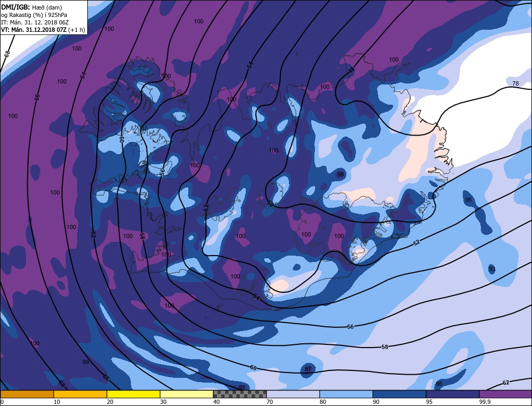Click the '78' contour label
The image size is (532, 406).
[x=516, y=83]
